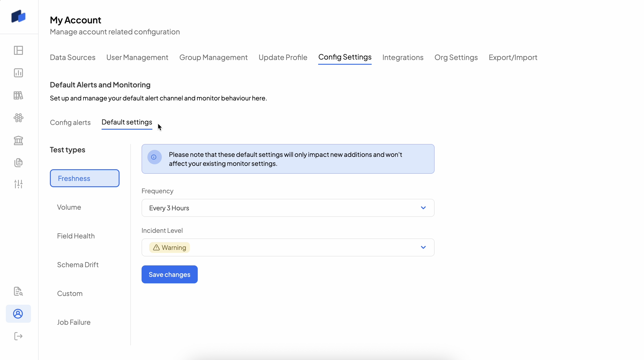The width and height of the screenshot is (644, 360).
Task: Open the layout dashboard sidebar icon
Action: click(x=18, y=51)
